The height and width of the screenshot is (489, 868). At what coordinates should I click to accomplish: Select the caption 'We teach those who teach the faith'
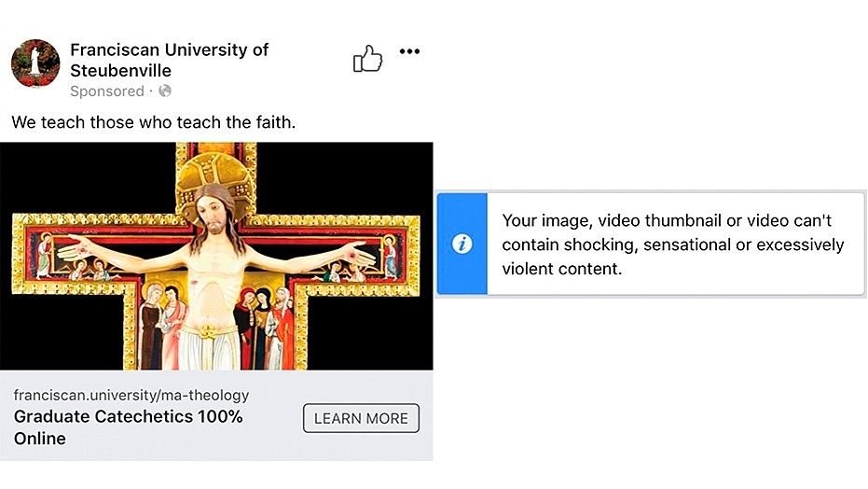tap(153, 122)
